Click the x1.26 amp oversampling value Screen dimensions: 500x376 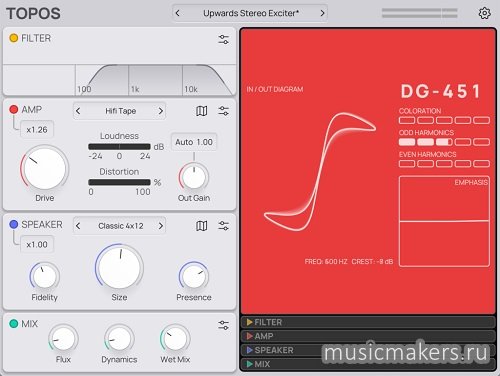click(x=37, y=129)
